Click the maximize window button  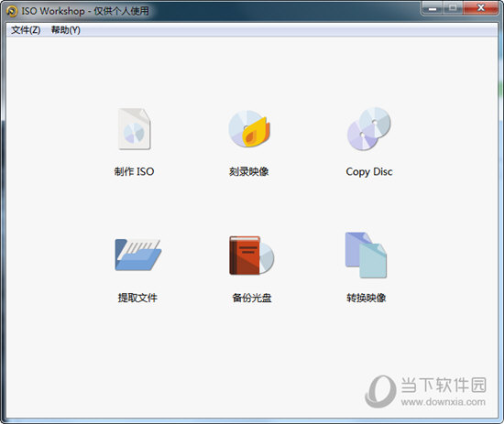454,8
